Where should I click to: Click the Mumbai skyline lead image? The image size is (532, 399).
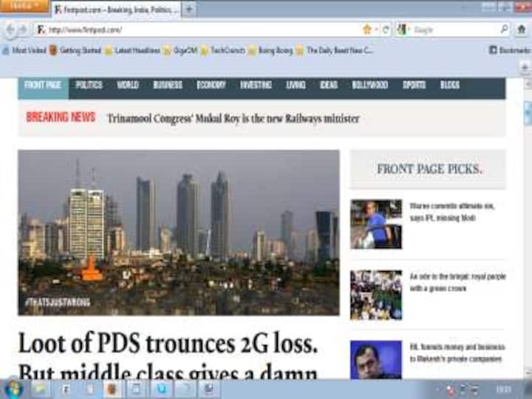point(179,232)
